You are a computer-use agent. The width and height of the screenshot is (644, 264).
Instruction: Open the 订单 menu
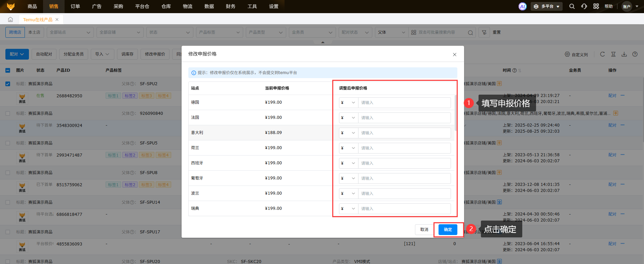point(75,6)
